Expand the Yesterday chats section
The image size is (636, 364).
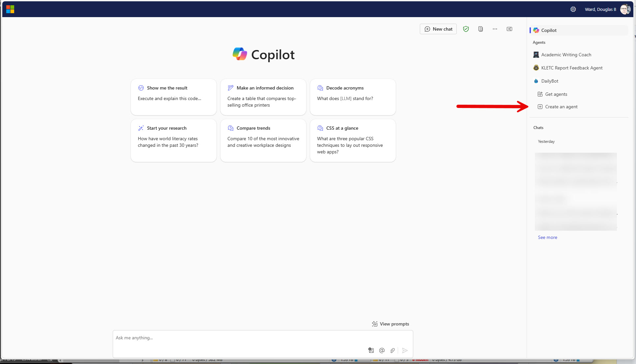(x=546, y=142)
